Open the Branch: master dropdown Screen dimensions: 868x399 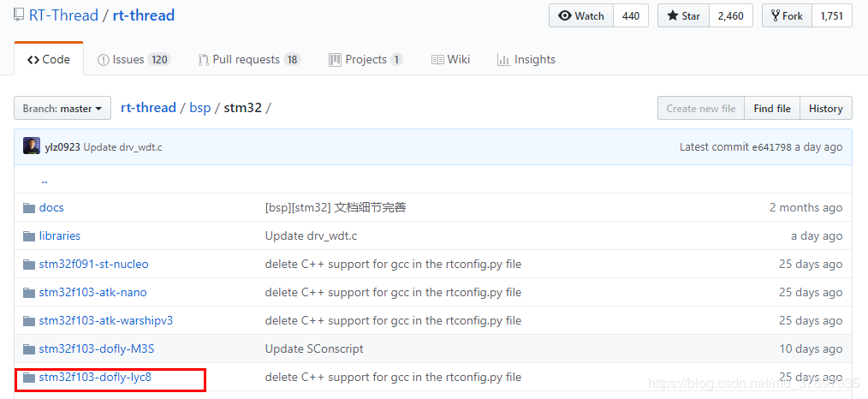pyautogui.click(x=62, y=109)
